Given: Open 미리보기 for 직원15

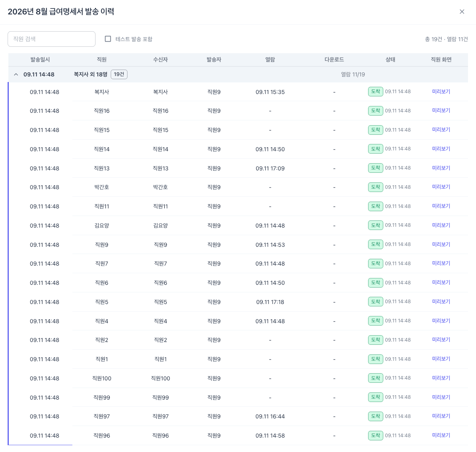Looking at the screenshot, I should tap(441, 130).
